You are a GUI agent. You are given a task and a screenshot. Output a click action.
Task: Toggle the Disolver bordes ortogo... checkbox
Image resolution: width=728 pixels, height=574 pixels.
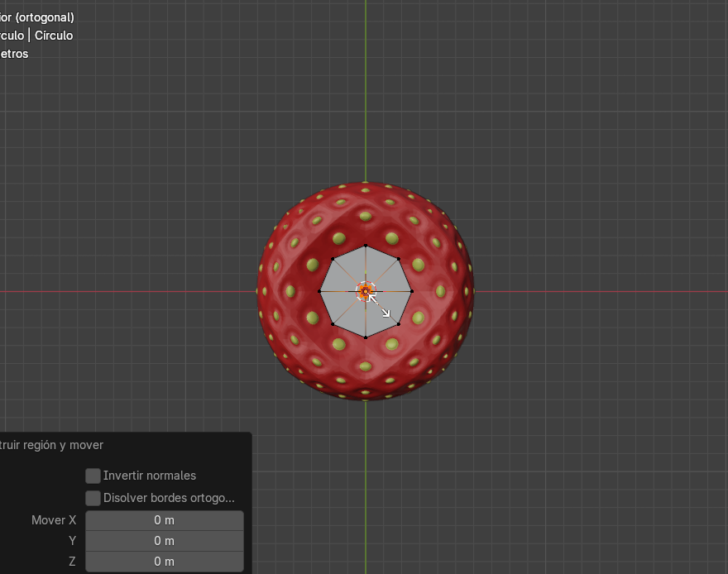tap(93, 498)
